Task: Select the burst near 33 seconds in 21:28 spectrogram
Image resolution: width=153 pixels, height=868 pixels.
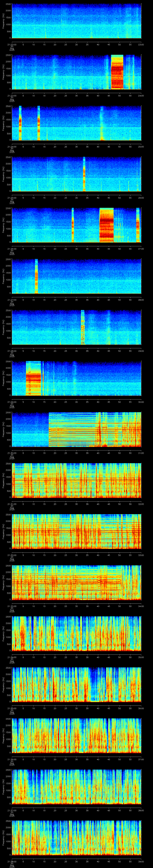Action: [x=83, y=327]
